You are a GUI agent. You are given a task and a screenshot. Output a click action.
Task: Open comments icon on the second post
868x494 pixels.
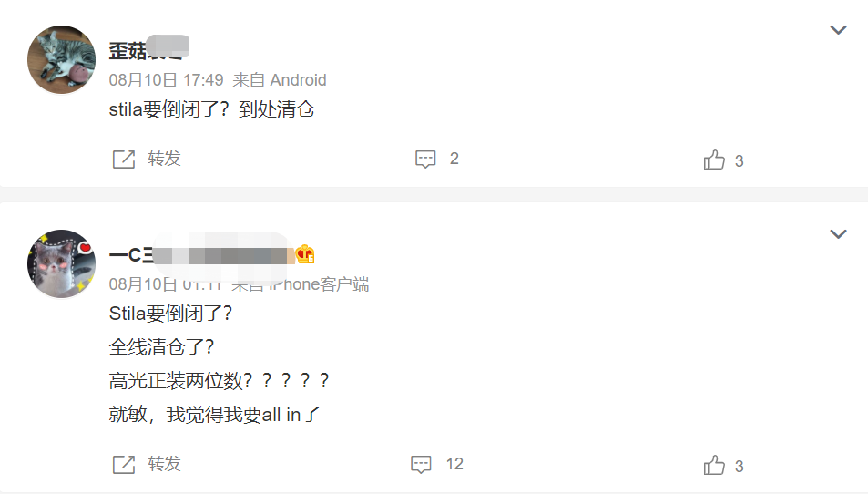tap(421, 464)
